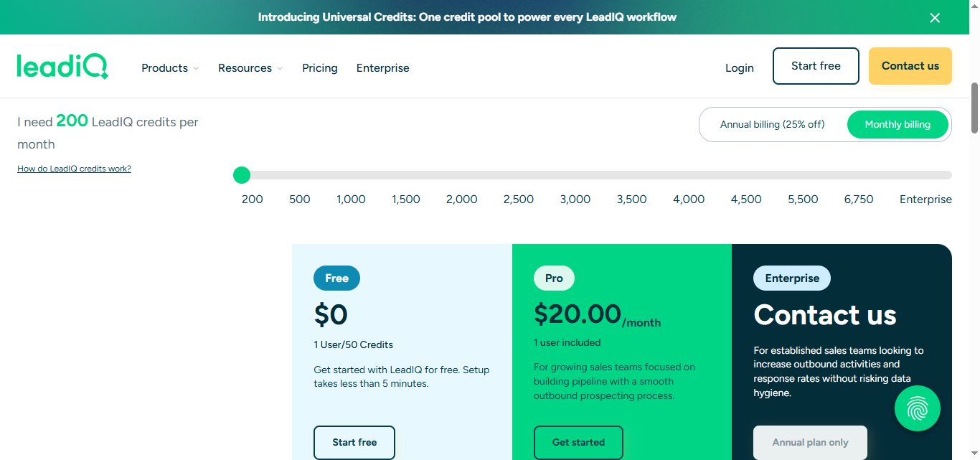Click Get started on the Pro plan

578,443
